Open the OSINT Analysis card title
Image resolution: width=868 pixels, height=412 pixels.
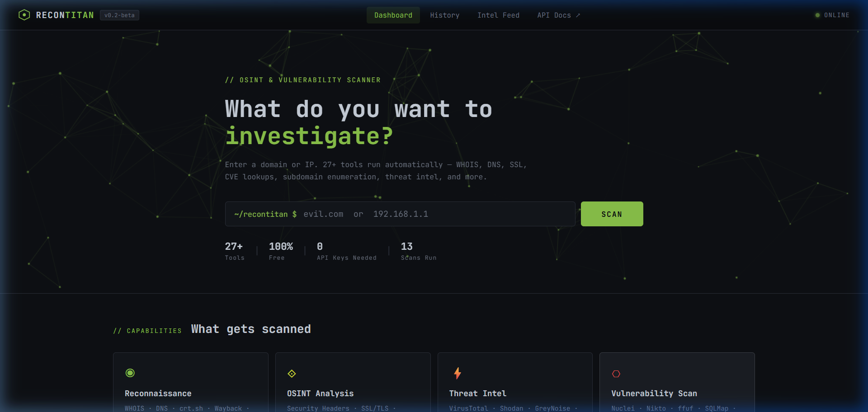pyautogui.click(x=320, y=393)
